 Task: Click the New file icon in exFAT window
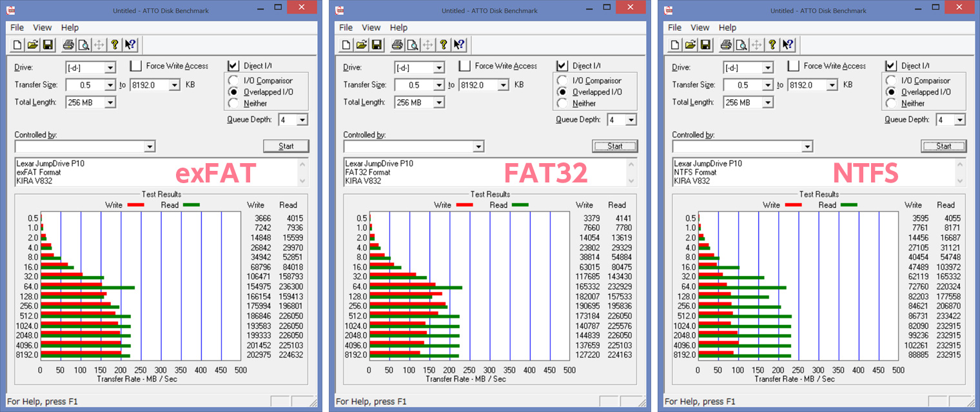[18, 44]
